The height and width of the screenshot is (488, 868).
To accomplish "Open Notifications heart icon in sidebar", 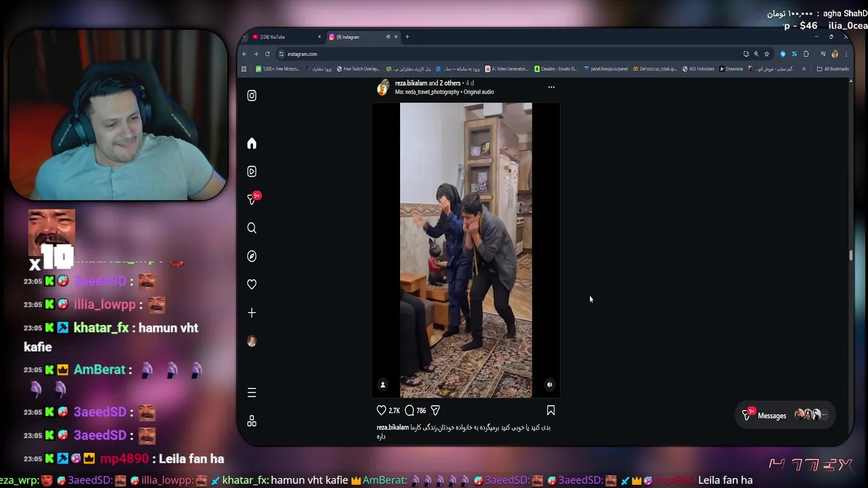I will (x=252, y=284).
